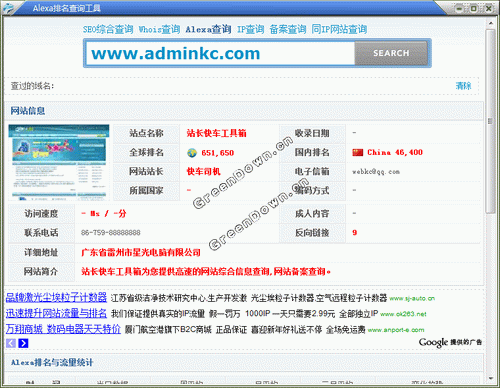Click the SEARCH button
The image size is (500, 388).
[x=391, y=53]
